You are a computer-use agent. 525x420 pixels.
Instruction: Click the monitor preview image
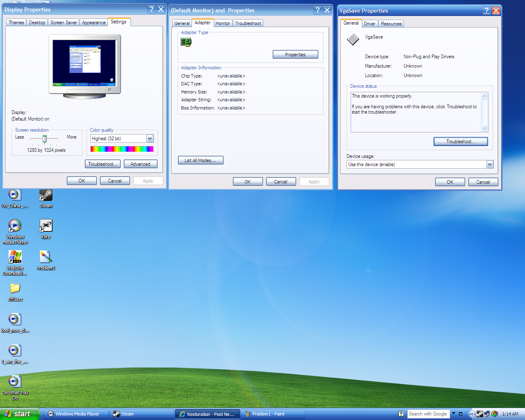click(x=85, y=67)
